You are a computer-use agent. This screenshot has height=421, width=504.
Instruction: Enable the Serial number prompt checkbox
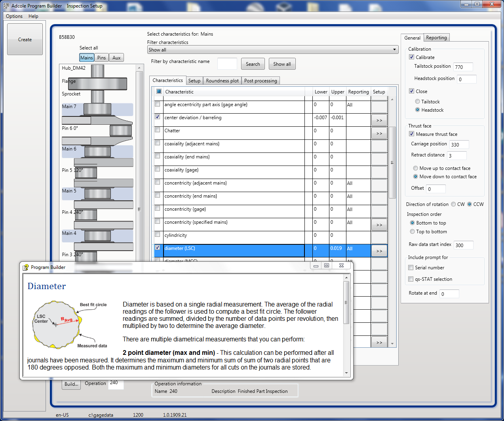click(x=411, y=267)
